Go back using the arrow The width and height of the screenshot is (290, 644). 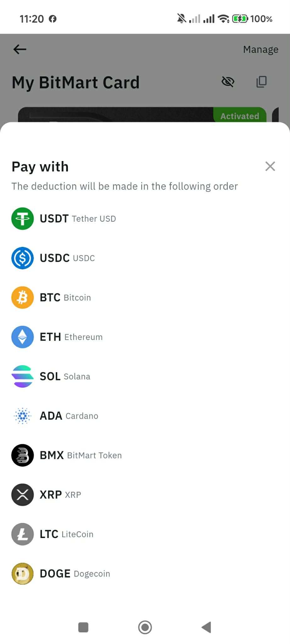(x=20, y=49)
